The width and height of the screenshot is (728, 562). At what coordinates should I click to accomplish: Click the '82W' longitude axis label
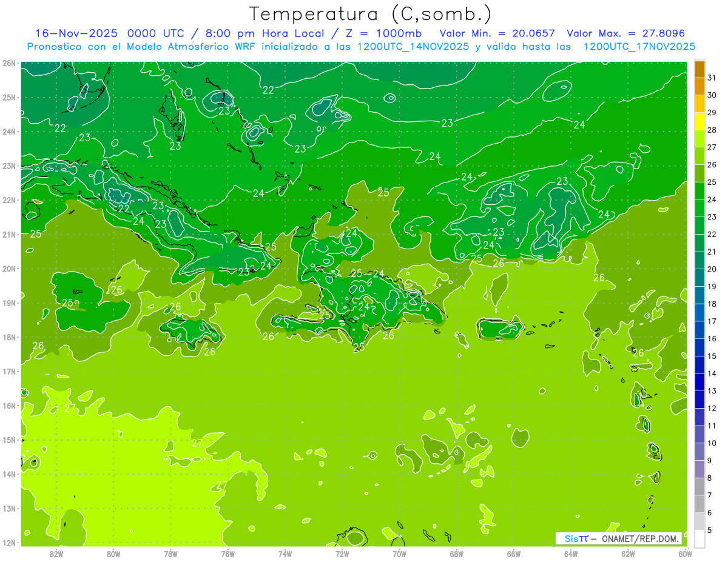tap(56, 554)
